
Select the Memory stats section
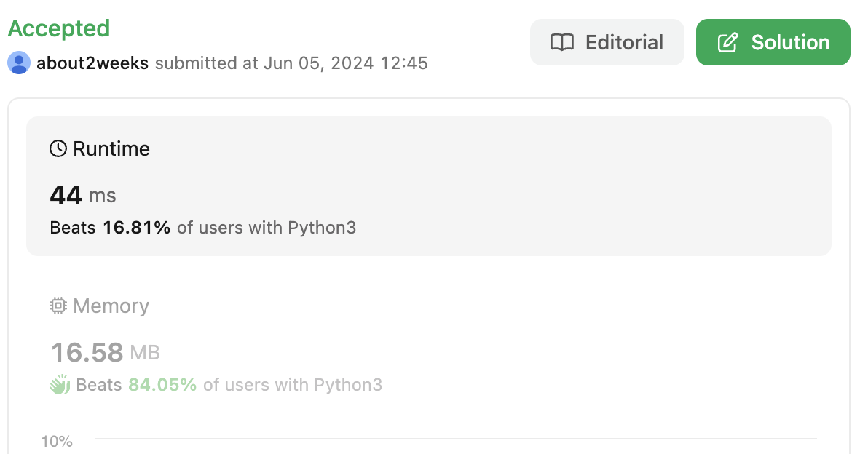click(429, 345)
